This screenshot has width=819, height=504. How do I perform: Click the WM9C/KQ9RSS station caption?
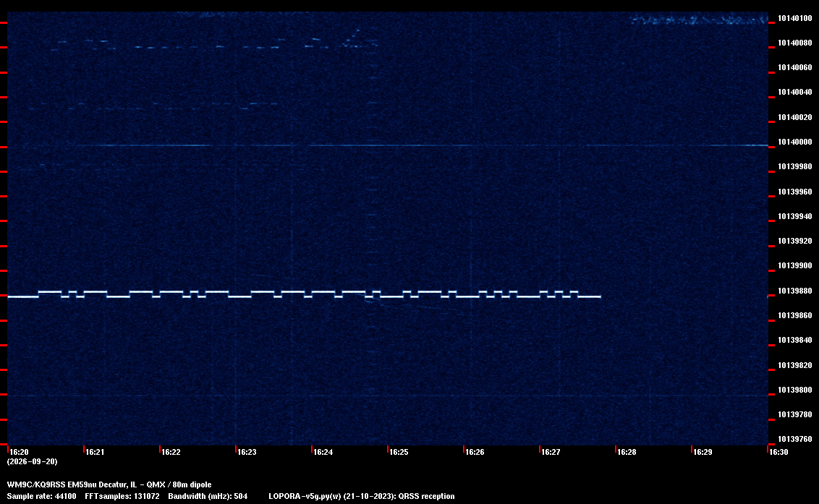(x=109, y=484)
